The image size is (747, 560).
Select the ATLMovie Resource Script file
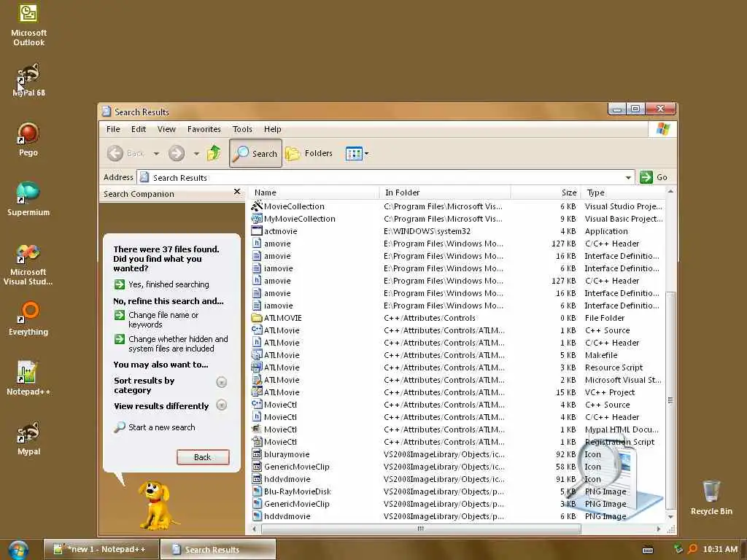point(282,367)
